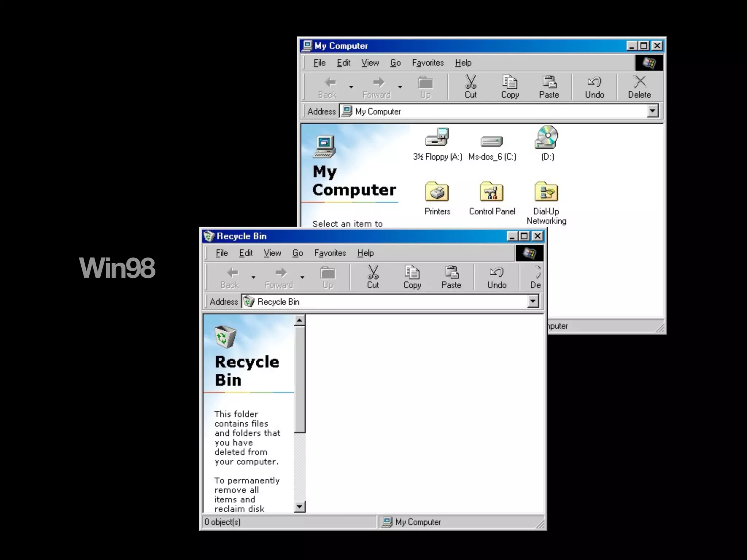Screen dimensions: 747x560
Task: Click Undo in My Computer toolbar
Action: click(x=595, y=87)
